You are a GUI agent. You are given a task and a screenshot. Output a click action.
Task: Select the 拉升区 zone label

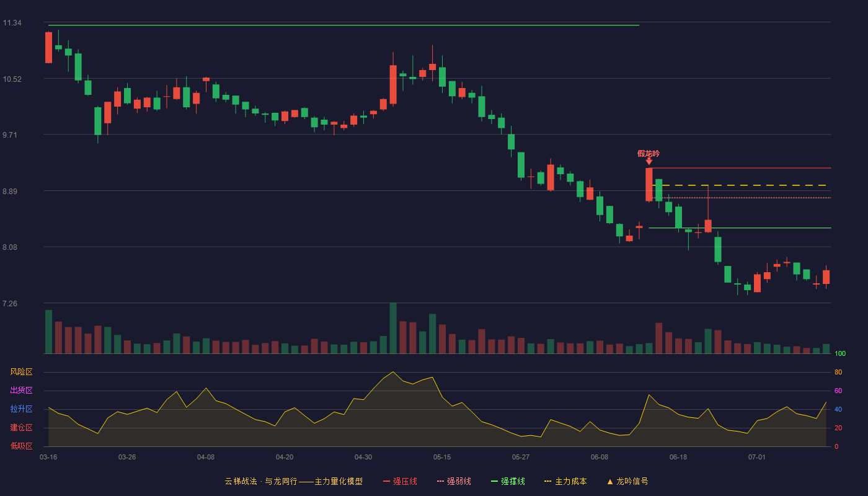(21, 409)
